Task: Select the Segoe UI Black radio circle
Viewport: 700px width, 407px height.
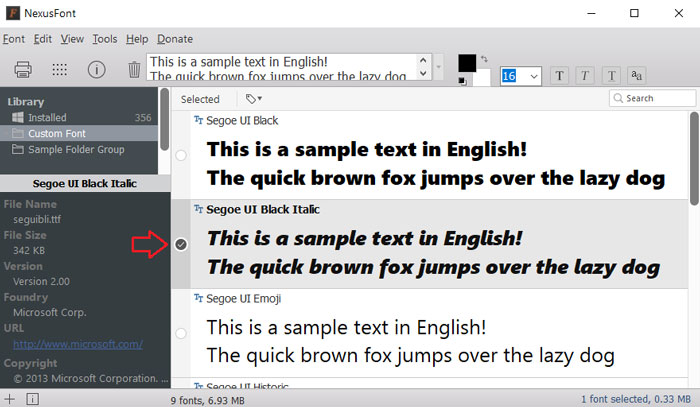Action: coord(181,155)
